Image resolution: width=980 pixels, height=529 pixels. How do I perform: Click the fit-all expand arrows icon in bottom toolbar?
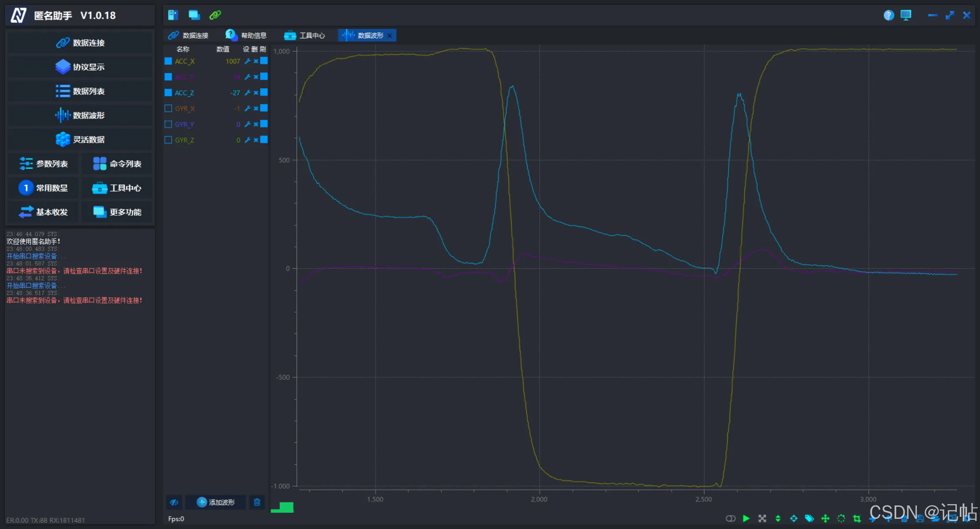tap(762, 518)
